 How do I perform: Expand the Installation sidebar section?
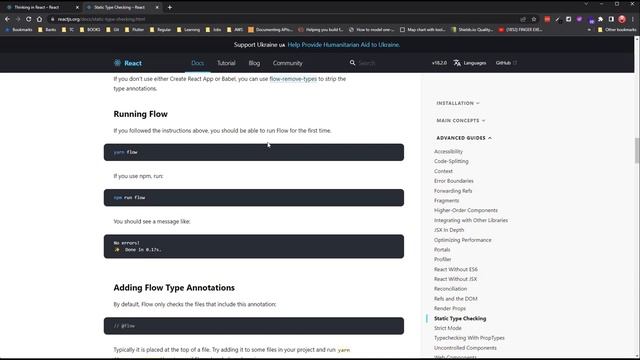pyautogui.click(x=458, y=103)
